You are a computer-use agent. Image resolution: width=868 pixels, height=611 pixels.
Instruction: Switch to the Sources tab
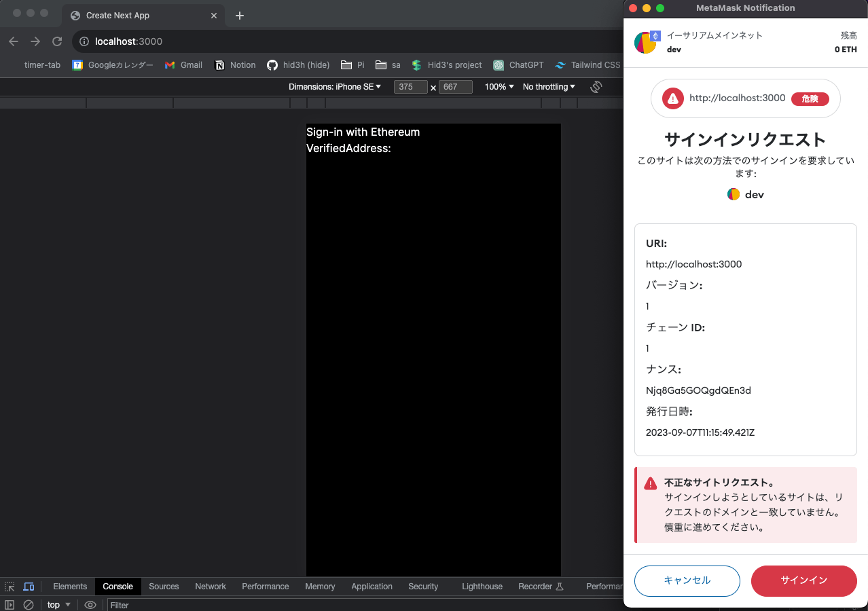point(164,587)
